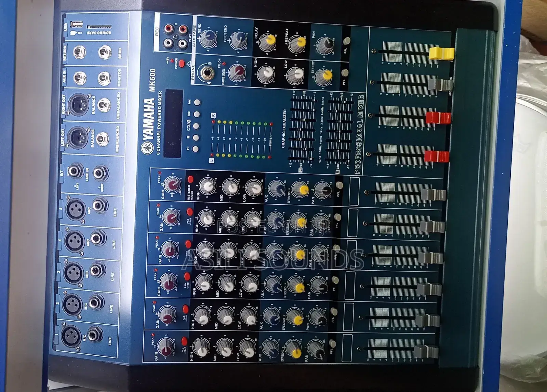Skip with the next track button
Image resolution: width=547 pixels, height=392 pixels.
[197, 102]
